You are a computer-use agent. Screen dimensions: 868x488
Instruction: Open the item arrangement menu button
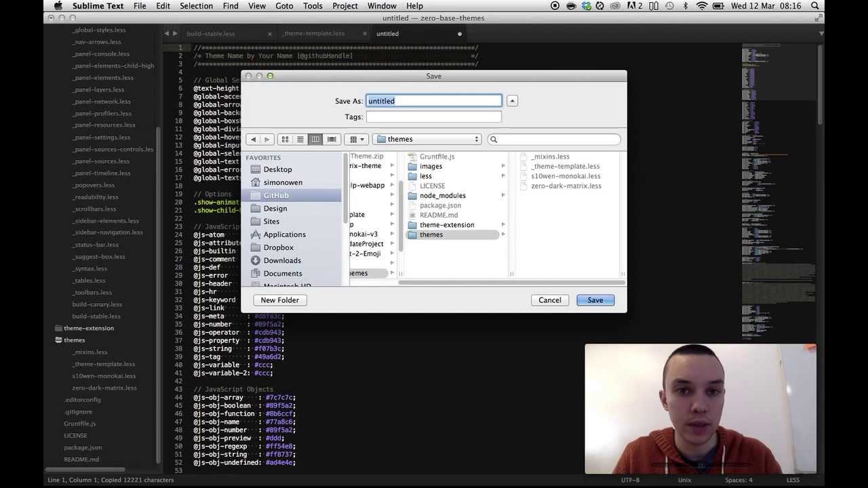pos(356,140)
